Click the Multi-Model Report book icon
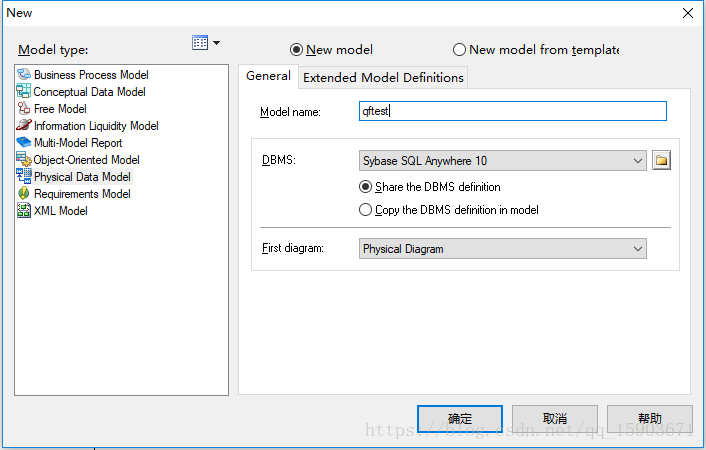This screenshot has height=450, width=706. tap(24, 142)
